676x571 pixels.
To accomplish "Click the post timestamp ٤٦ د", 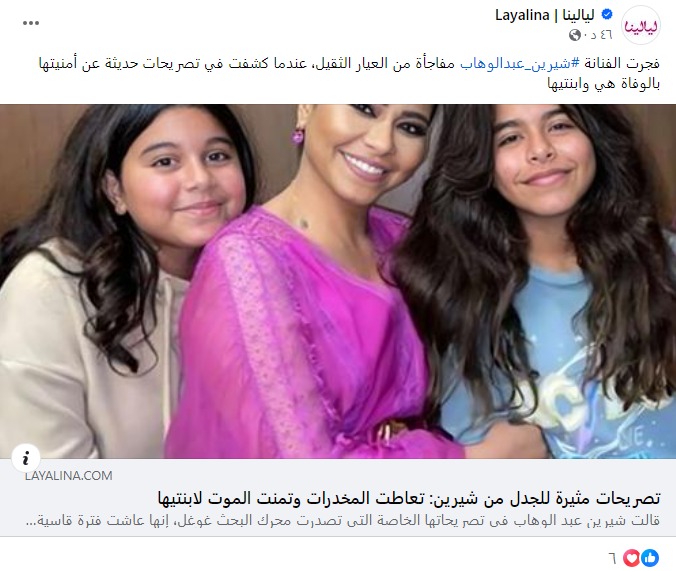I will [x=598, y=35].
